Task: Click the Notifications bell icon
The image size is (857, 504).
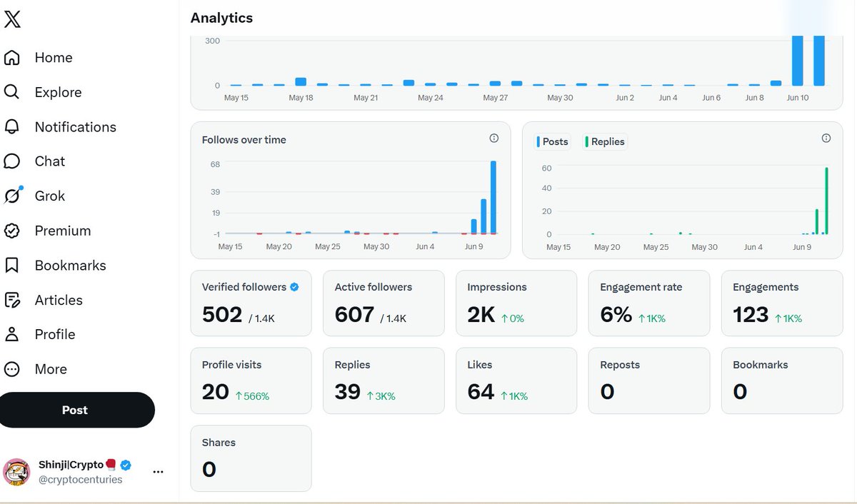Action: [x=12, y=127]
